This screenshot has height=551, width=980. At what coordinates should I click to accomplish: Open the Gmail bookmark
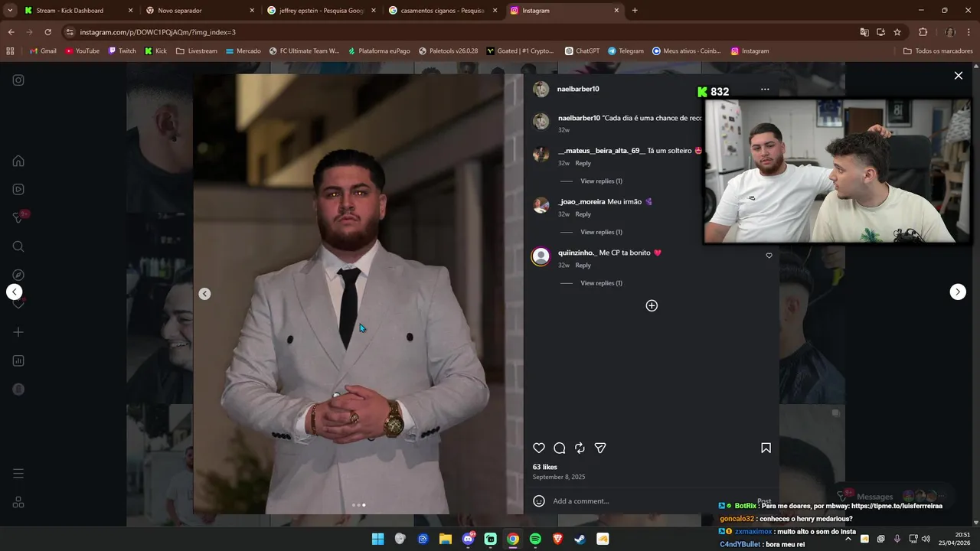[43, 51]
